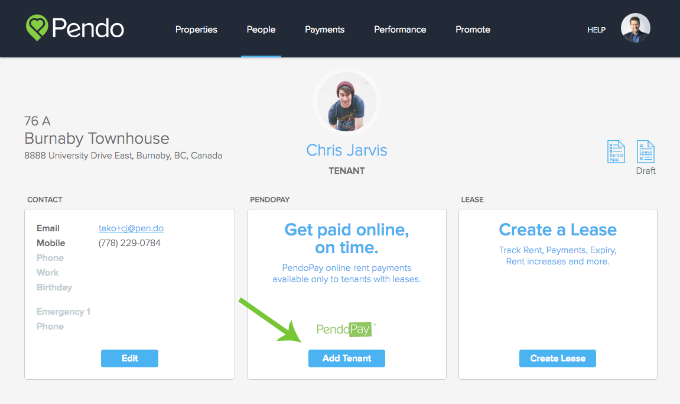This screenshot has height=404, width=680.
Task: Navigate to Performance
Action: (400, 29)
